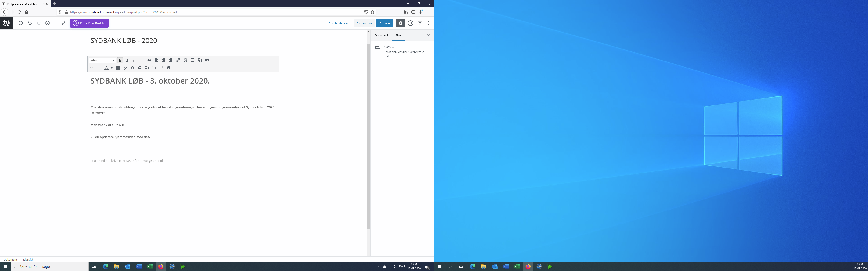The height and width of the screenshot is (271, 868).
Task: Open special character omega icon
Action: (132, 68)
